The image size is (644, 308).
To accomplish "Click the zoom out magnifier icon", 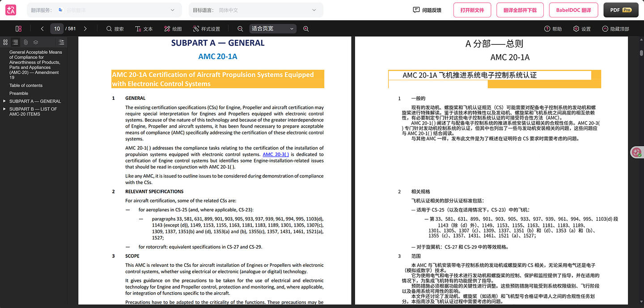I will coord(240,29).
